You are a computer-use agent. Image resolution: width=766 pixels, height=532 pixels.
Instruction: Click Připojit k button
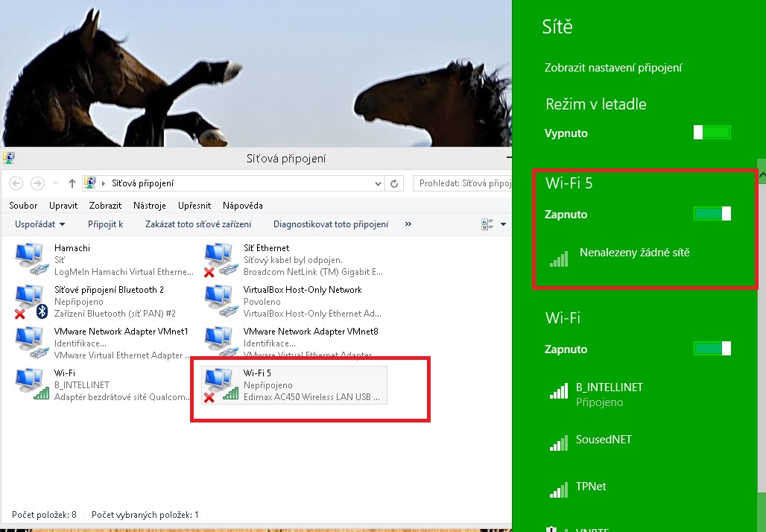point(106,224)
